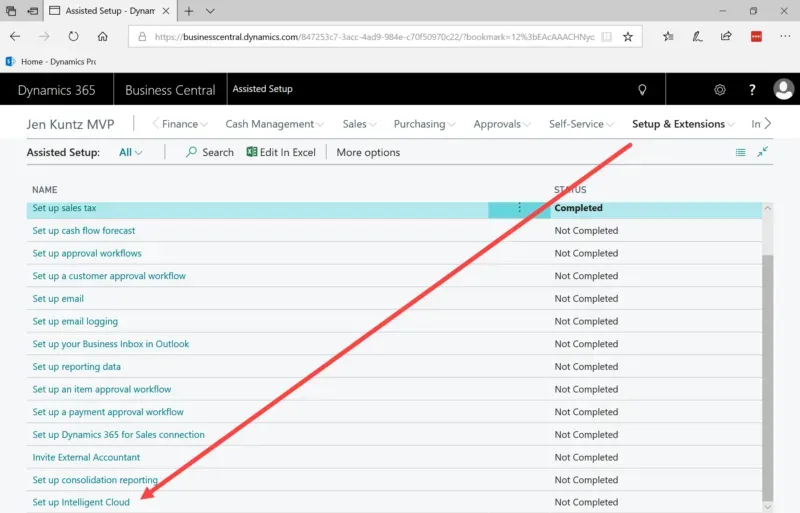Open row options for Set up sales tax
Viewport: 800px width, 513px height.
pos(519,208)
